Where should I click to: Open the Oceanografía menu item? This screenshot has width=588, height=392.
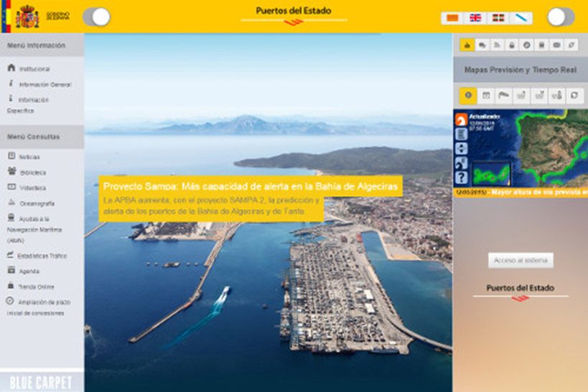(37, 203)
